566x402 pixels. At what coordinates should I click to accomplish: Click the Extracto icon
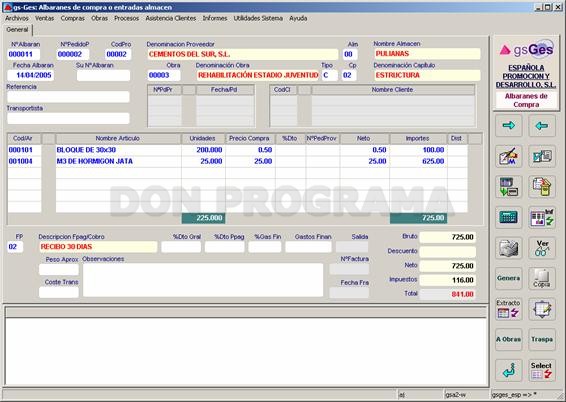click(x=509, y=309)
